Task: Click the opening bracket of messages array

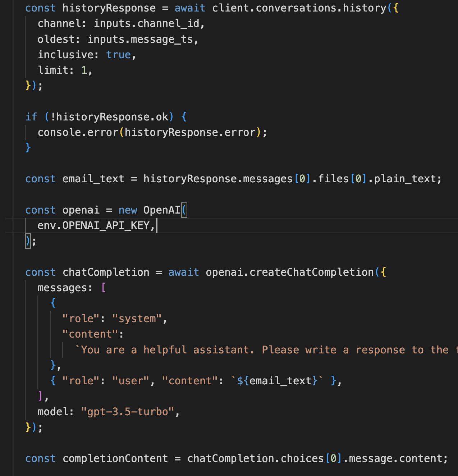Action: click(x=104, y=288)
